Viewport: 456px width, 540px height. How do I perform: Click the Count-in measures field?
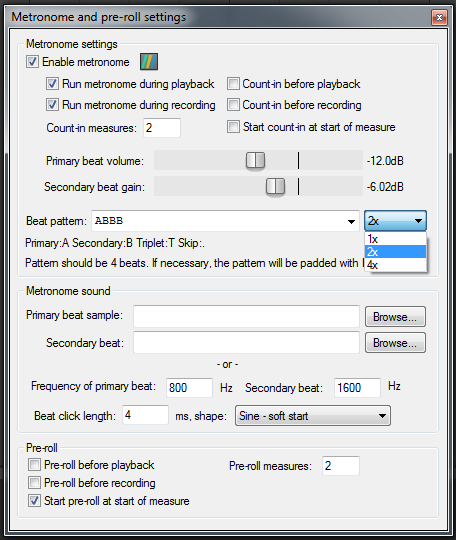click(162, 128)
